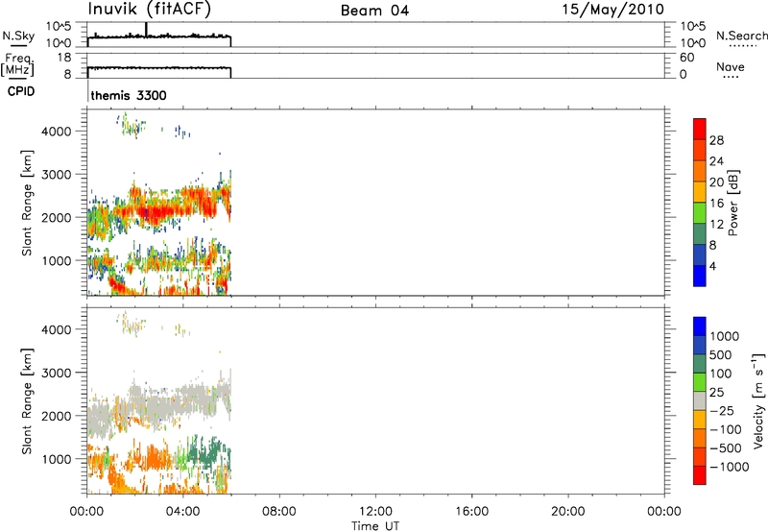Click the '16:00' time axis tick label
This screenshot has height=532, width=768.
pyautogui.click(x=471, y=512)
